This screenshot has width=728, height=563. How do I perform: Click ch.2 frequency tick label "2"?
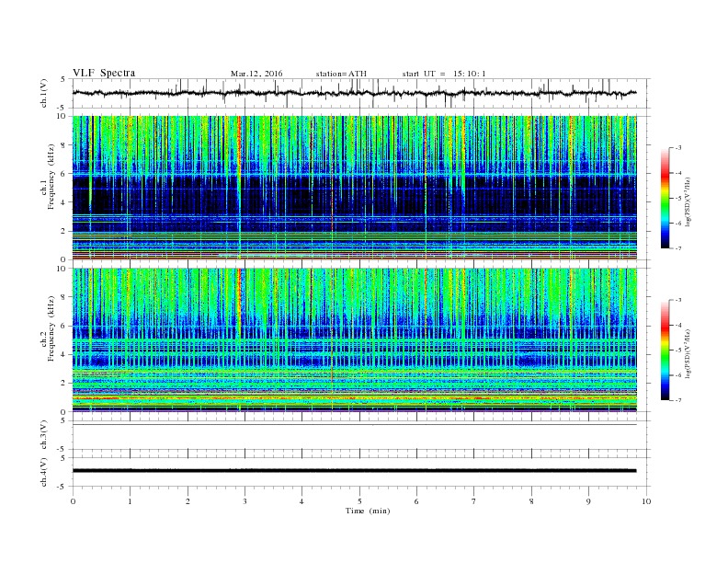pyautogui.click(x=64, y=384)
